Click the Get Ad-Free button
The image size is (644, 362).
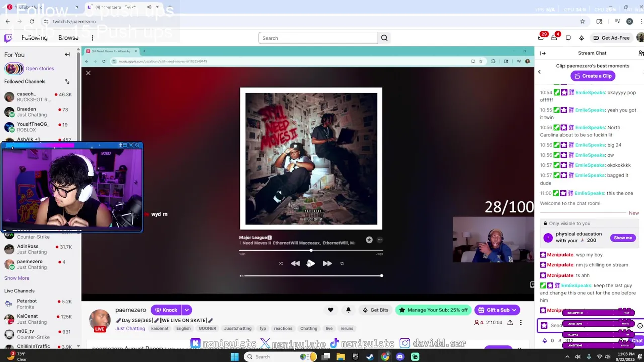tap(611, 38)
